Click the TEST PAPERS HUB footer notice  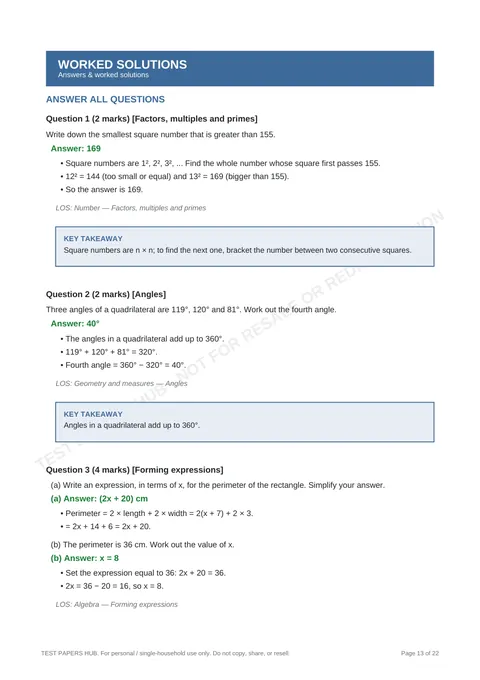(x=165, y=653)
